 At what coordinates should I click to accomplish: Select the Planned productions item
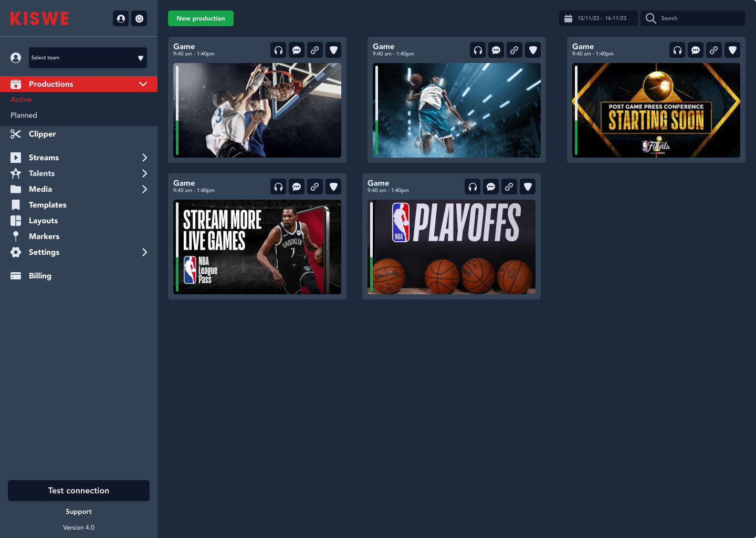click(24, 115)
